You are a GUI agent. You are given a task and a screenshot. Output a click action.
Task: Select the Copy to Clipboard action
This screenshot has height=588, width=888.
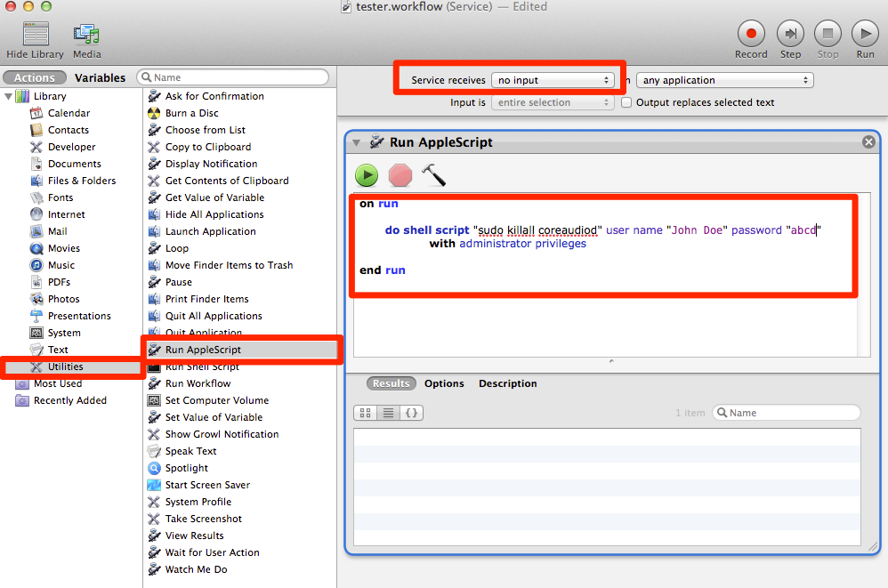208,147
